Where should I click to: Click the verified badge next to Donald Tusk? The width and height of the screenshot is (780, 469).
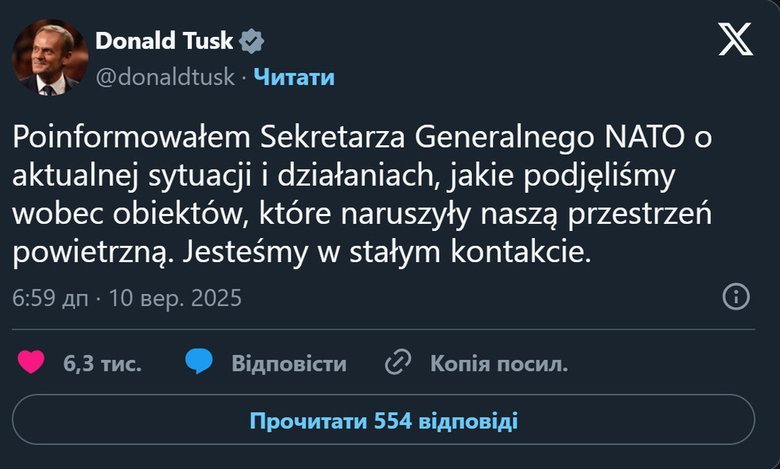tap(252, 41)
